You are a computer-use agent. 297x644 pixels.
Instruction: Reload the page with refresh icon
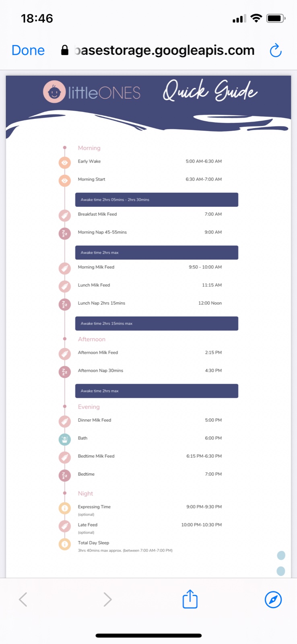(x=276, y=51)
